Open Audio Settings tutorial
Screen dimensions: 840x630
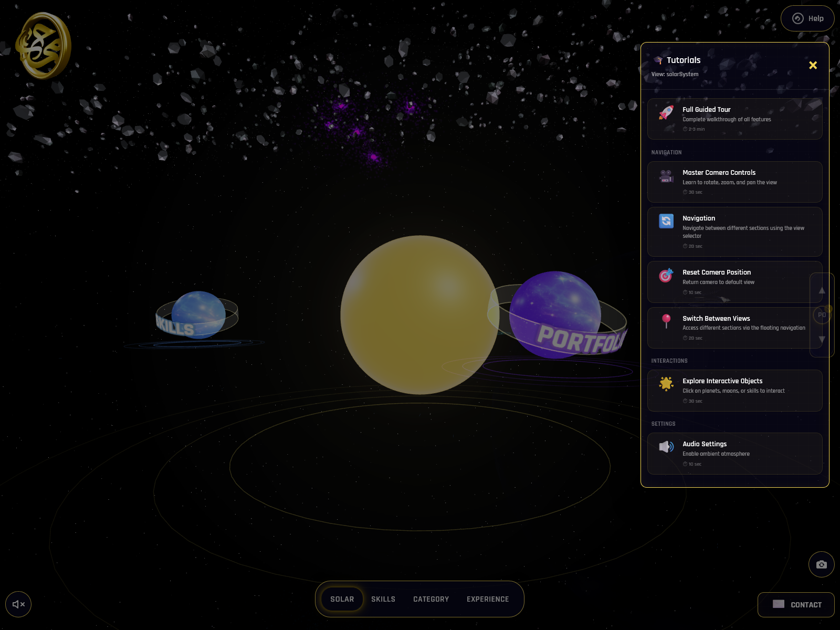click(x=734, y=454)
